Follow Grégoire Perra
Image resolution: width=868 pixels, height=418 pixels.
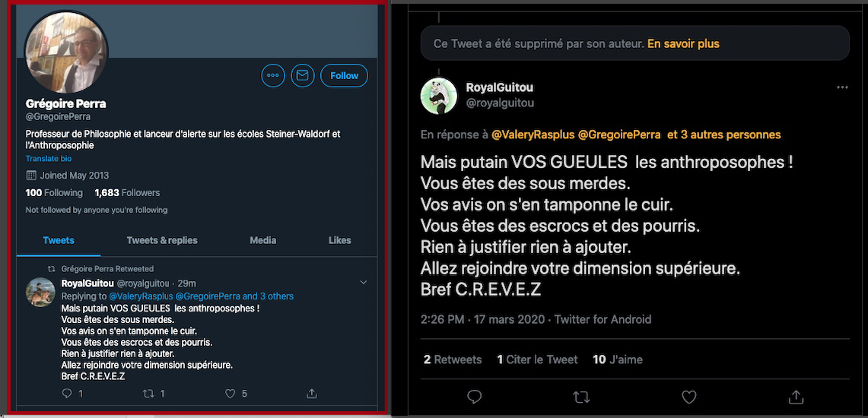[x=344, y=75]
